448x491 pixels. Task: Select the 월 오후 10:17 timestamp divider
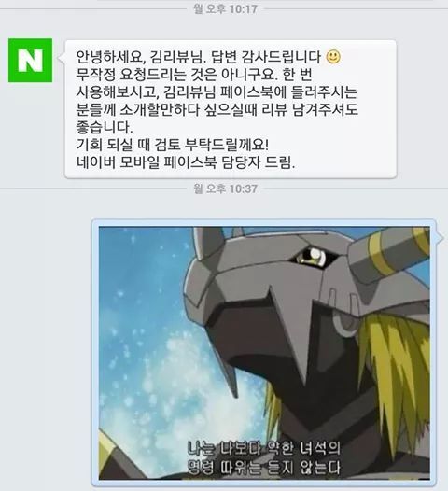tap(226, 8)
